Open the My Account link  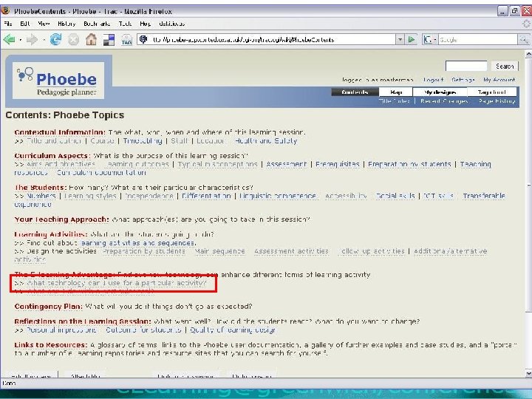499,80
